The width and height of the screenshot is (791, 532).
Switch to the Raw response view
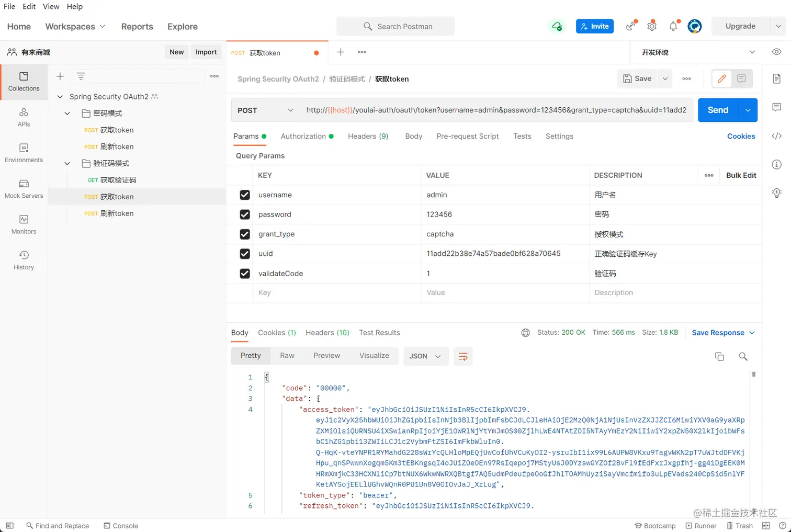[x=287, y=356]
